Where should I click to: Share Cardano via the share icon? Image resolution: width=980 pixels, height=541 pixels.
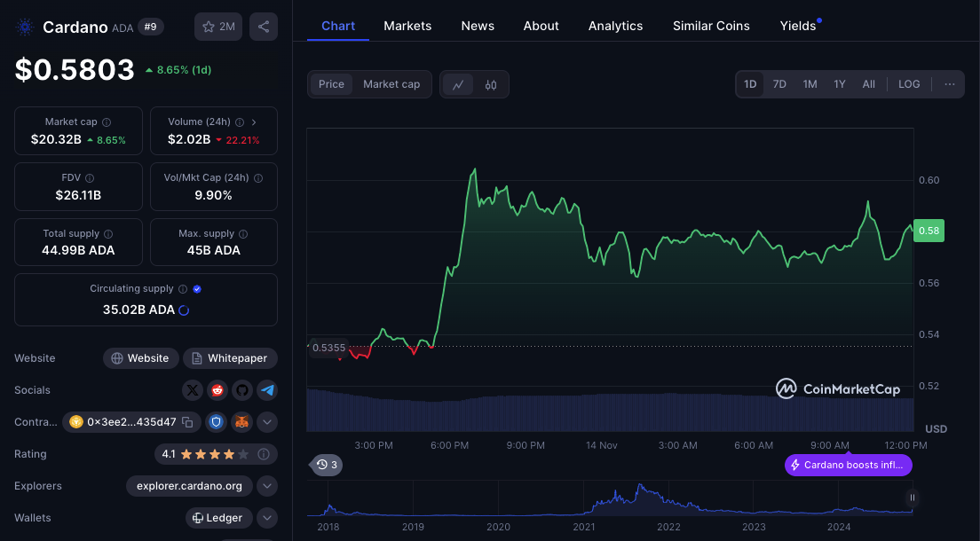pos(264,27)
